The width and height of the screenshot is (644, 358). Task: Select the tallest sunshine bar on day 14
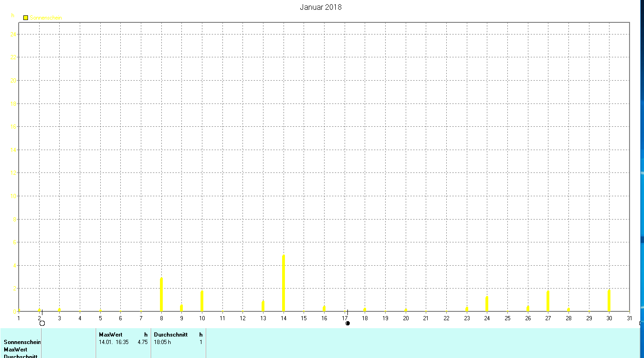coord(284,283)
